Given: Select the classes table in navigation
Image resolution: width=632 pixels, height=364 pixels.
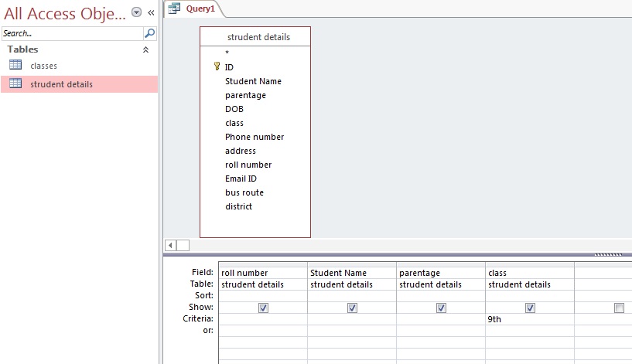Looking at the screenshot, I should 44,66.
